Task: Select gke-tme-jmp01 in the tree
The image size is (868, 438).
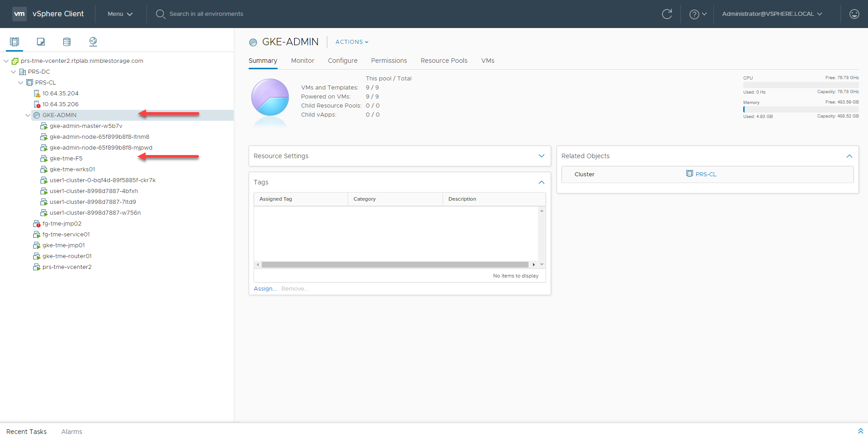Action: [64, 245]
